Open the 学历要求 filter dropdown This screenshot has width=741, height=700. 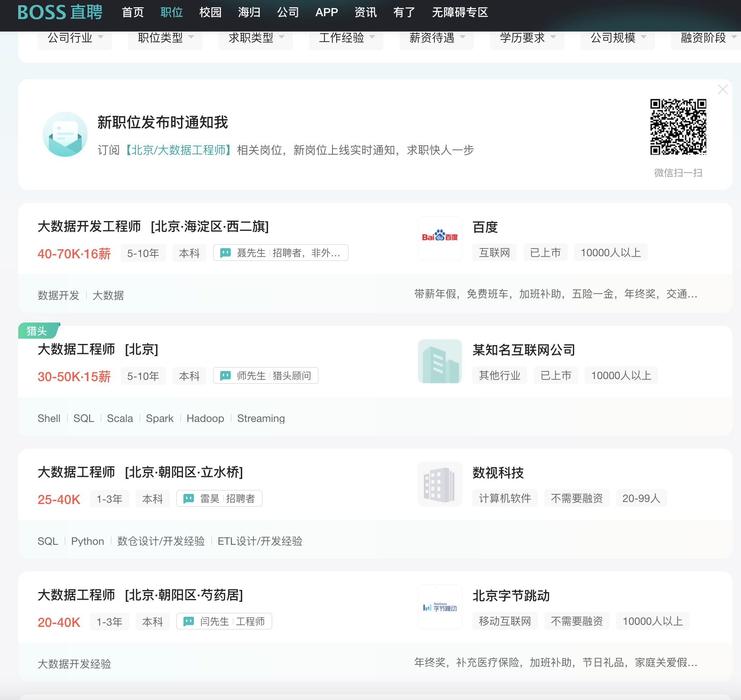click(x=527, y=38)
